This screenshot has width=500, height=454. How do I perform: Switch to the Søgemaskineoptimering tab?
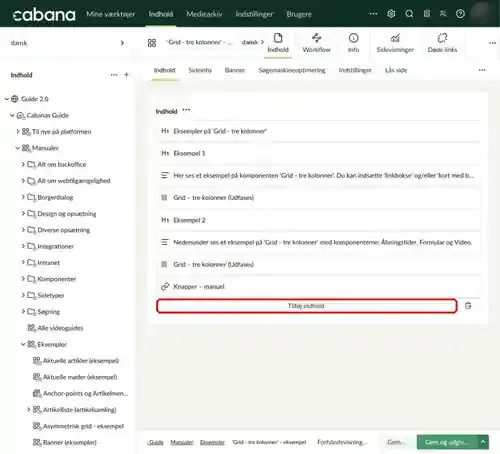click(292, 70)
